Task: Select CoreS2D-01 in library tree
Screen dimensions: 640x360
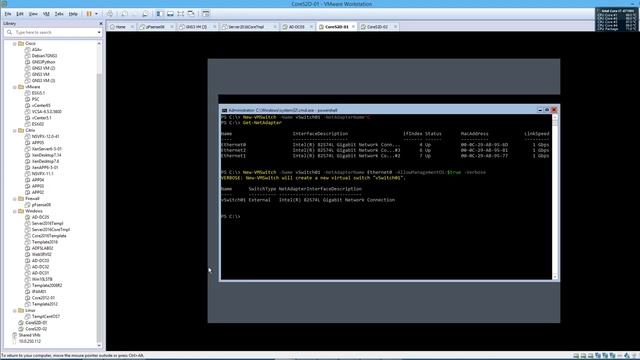Action: pyautogui.click(x=36, y=322)
